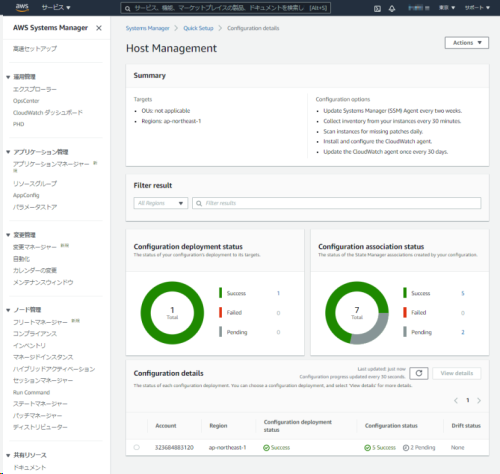Collapse the 運用管理 section
This screenshot has height=474, width=500.
click(8, 77)
